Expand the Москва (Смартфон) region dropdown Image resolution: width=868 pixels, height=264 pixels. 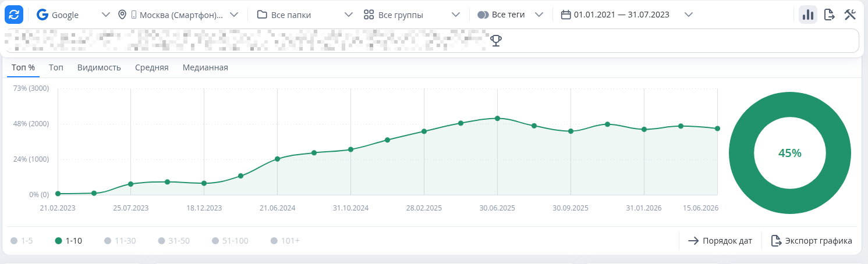click(x=233, y=15)
